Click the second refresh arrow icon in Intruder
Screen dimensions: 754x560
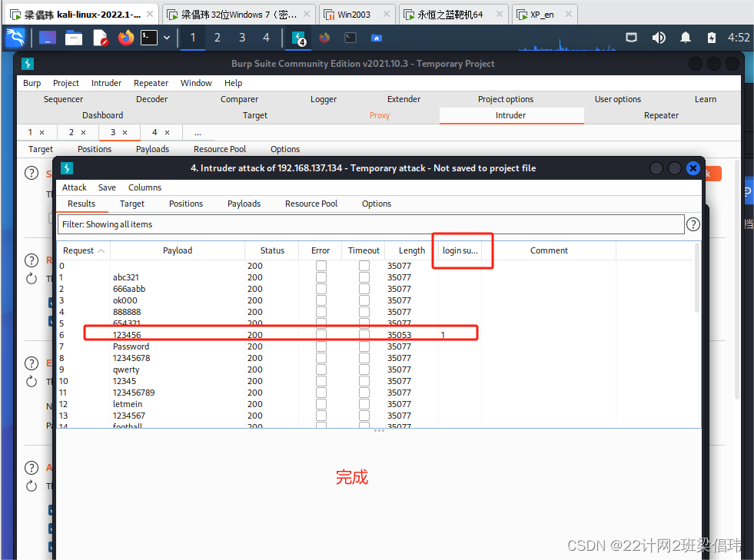click(x=32, y=382)
